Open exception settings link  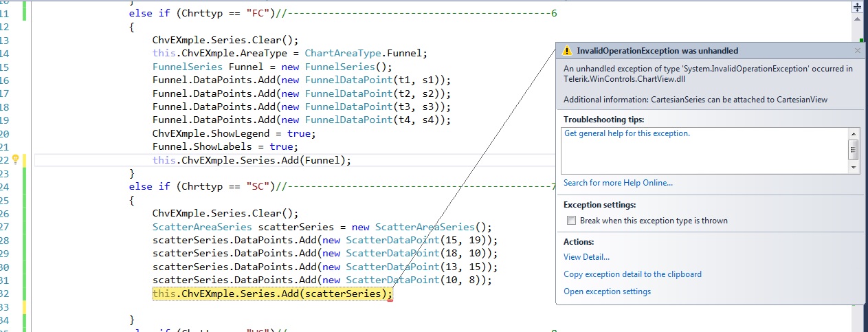pyautogui.click(x=607, y=291)
